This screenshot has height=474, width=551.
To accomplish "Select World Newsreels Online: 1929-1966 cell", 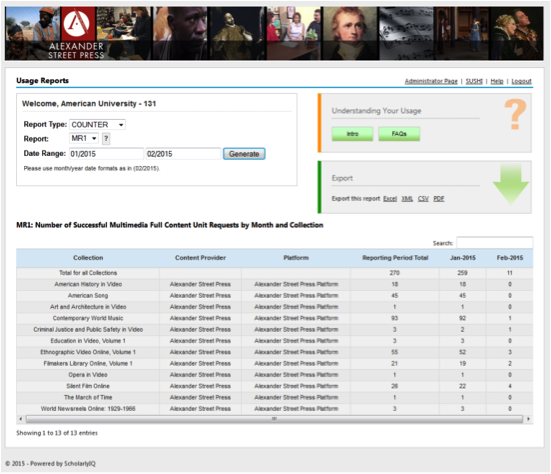I will (x=88, y=409).
